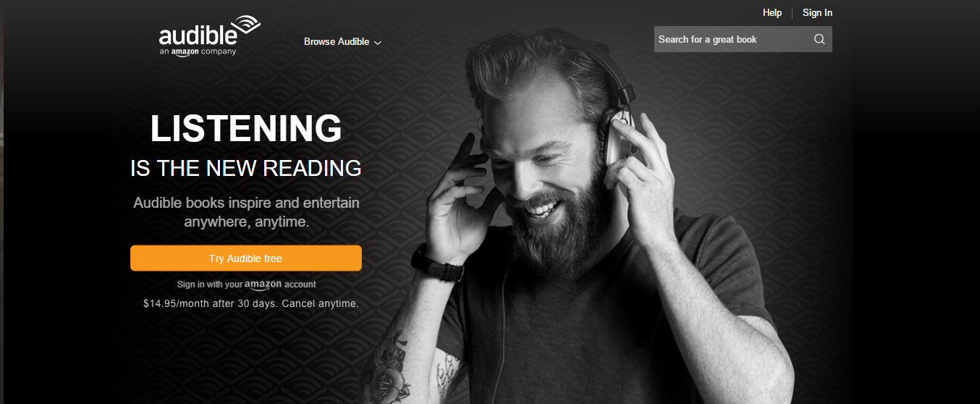This screenshot has width=980, height=404.
Task: Select 'Sign in with your amazon account'
Action: point(247,285)
